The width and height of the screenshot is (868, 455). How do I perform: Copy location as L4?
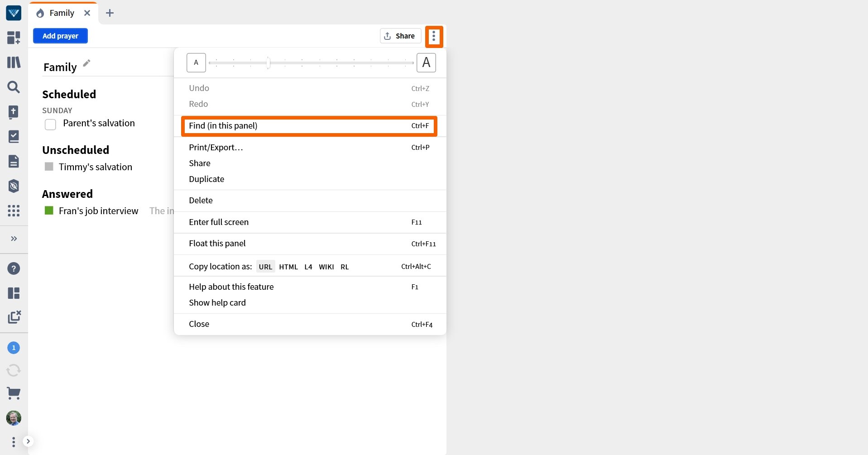[x=308, y=267]
